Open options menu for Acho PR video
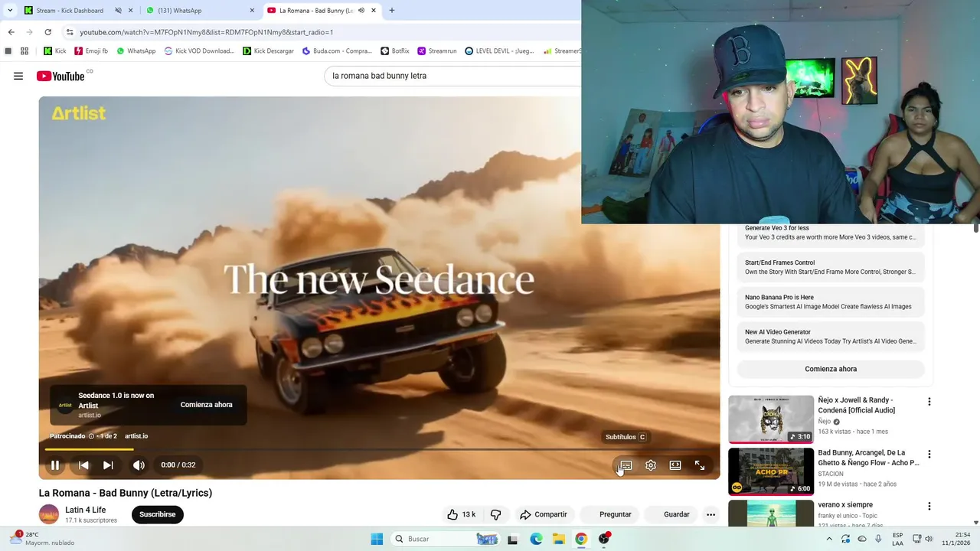 [929, 454]
